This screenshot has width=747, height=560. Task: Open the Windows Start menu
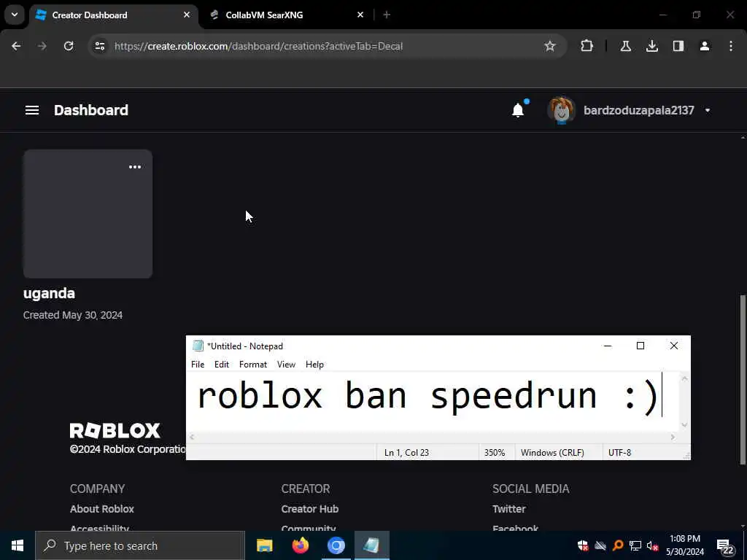pos(18,545)
